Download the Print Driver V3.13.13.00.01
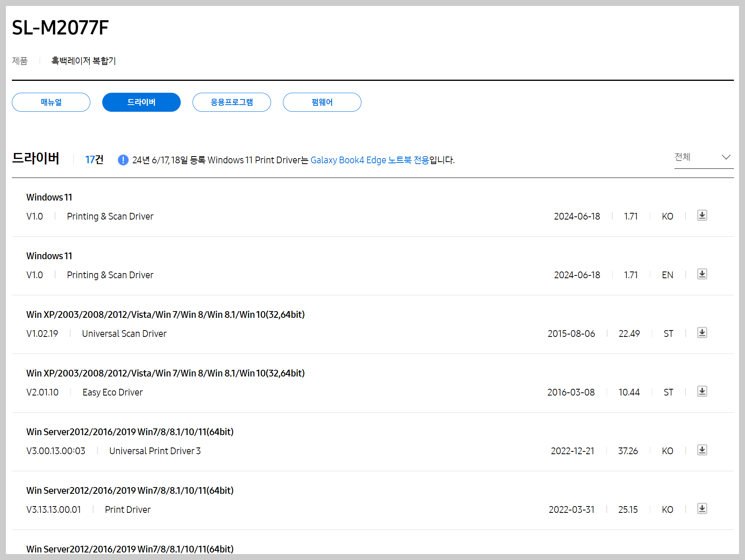Image resolution: width=745 pixels, height=560 pixels. click(x=702, y=508)
